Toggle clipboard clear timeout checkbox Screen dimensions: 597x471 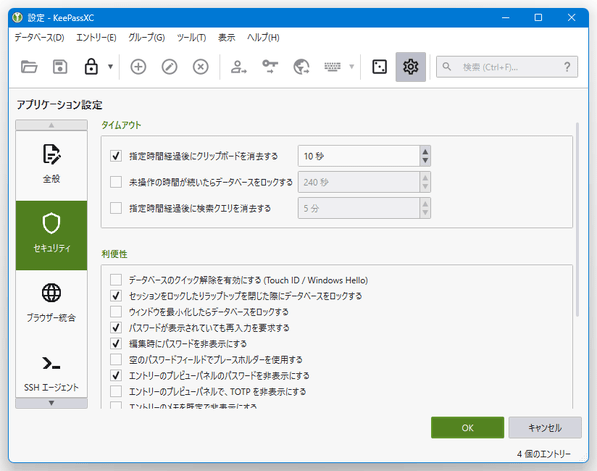(116, 156)
